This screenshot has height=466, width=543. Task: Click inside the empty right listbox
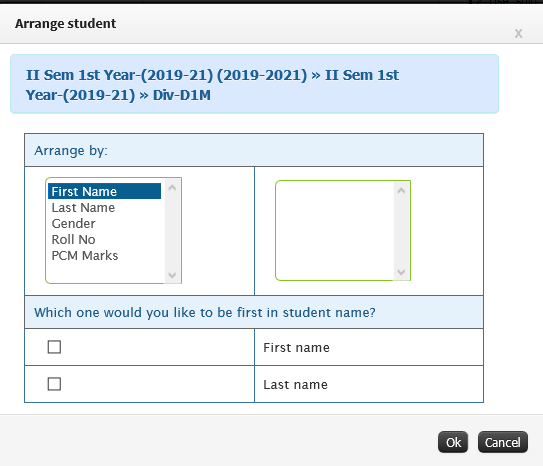[x=335, y=230]
